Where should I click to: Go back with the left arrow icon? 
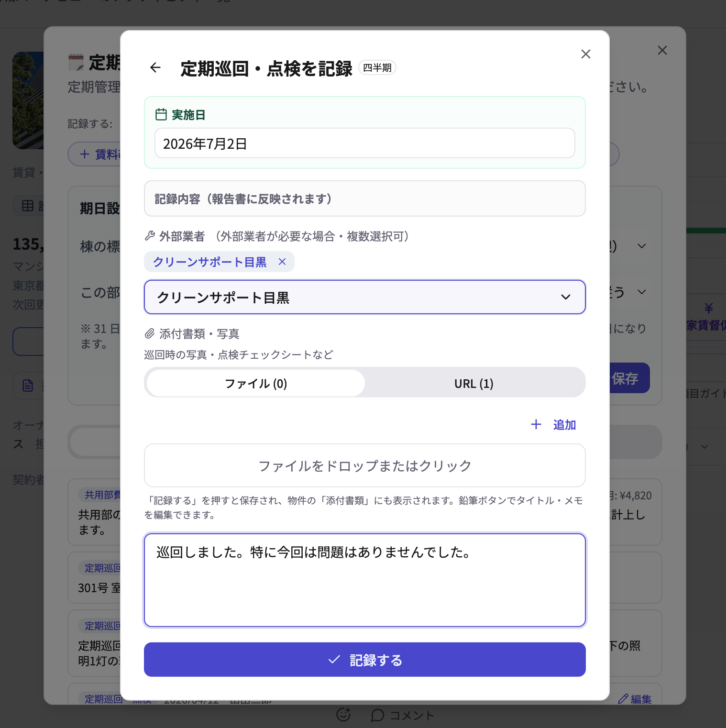coord(155,67)
